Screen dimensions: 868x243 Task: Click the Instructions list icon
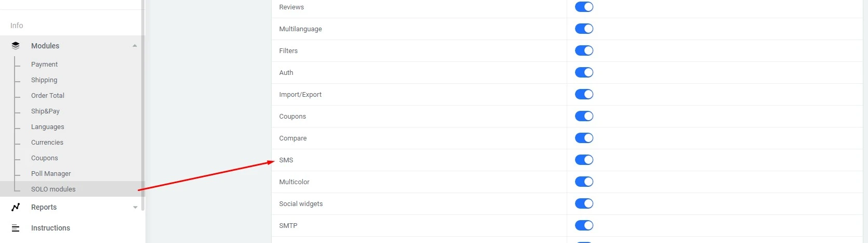coord(16,228)
